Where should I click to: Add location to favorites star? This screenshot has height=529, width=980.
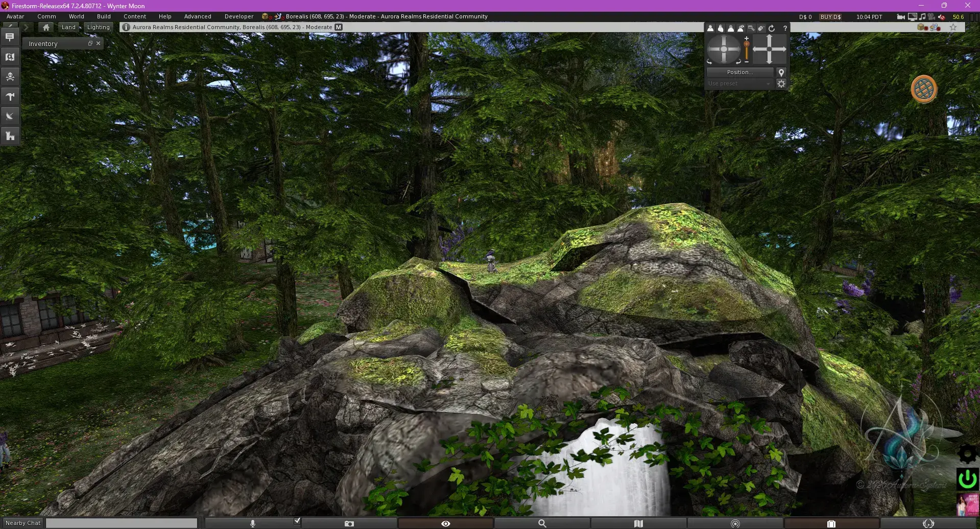click(953, 28)
